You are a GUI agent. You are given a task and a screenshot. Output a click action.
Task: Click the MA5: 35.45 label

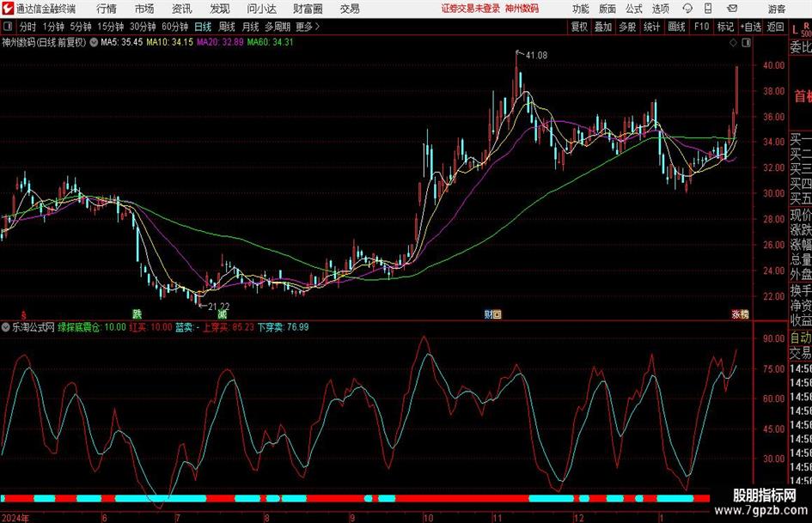[121, 42]
